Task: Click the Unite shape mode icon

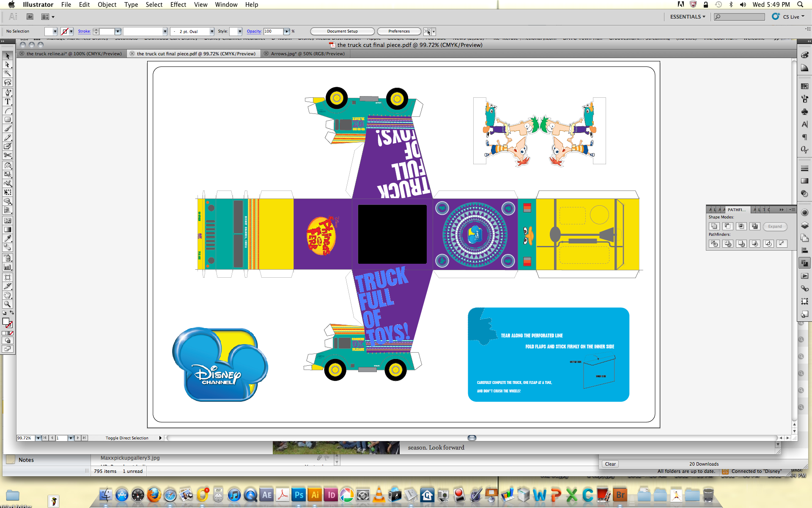Action: click(x=714, y=226)
